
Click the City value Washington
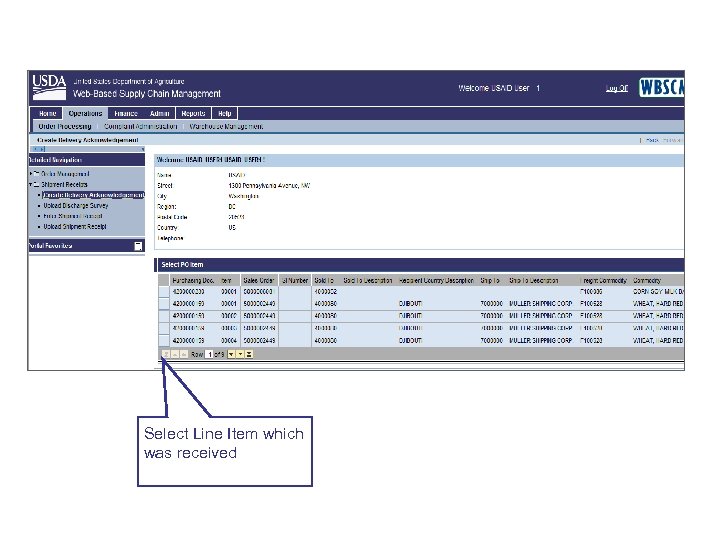[x=243, y=196]
